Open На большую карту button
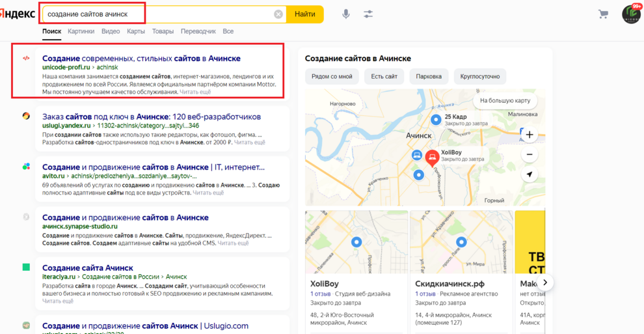Screen dimensions: 644x334 505,101
